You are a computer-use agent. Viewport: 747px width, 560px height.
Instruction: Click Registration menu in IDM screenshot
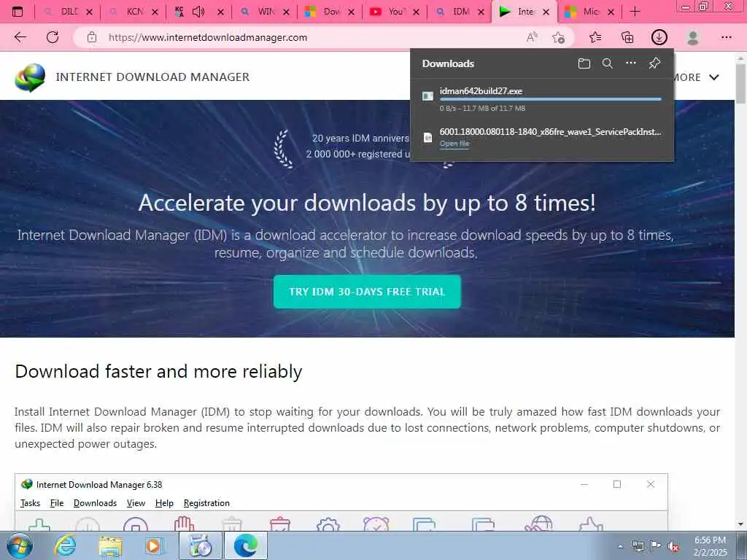pyautogui.click(x=206, y=503)
